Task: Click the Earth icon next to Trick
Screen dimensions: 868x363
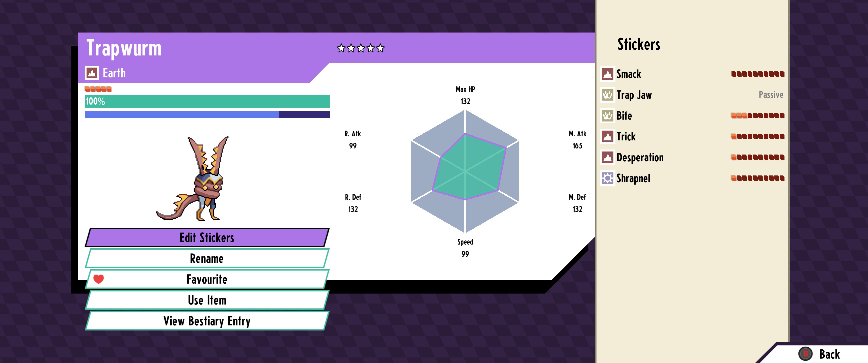Action: (x=607, y=136)
